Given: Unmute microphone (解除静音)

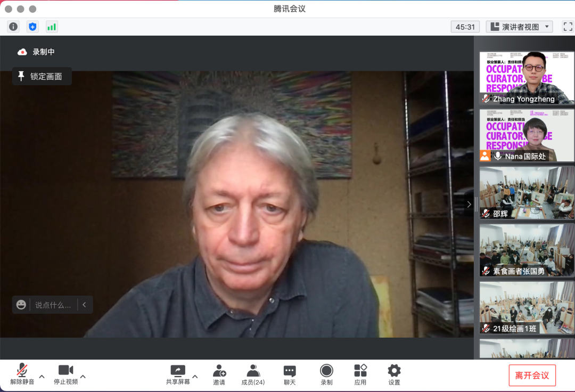Looking at the screenshot, I should [22, 374].
